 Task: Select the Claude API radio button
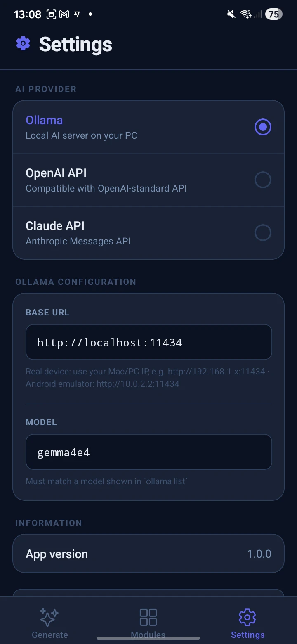point(263,233)
